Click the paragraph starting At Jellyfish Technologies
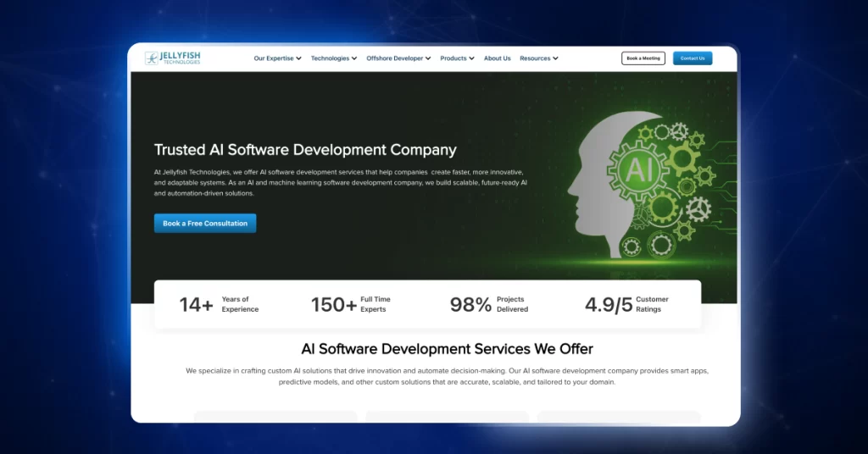 point(341,182)
